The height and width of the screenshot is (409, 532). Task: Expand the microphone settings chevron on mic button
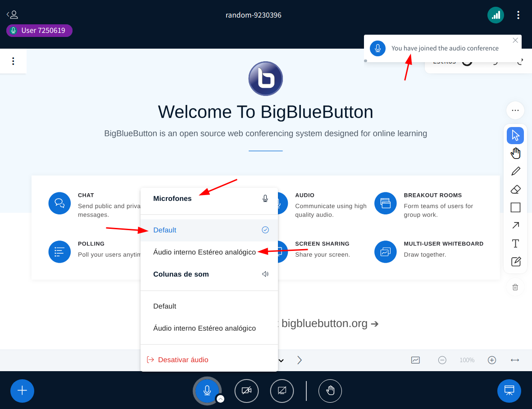[220, 398]
